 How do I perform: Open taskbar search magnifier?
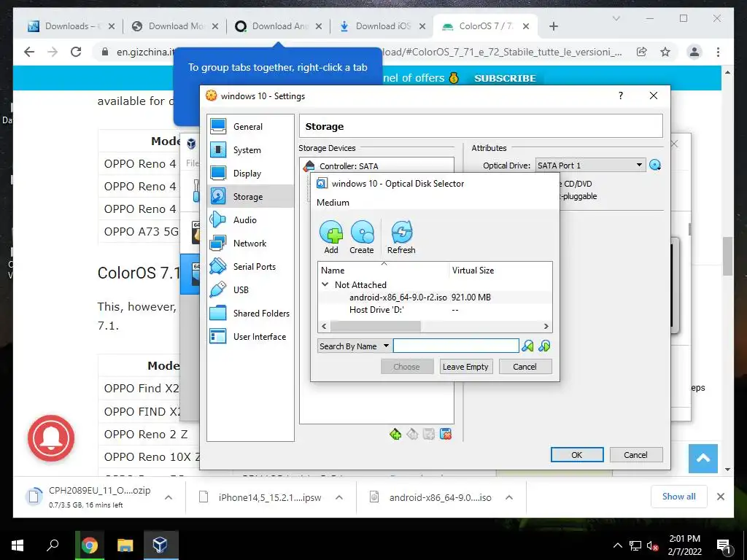53,545
